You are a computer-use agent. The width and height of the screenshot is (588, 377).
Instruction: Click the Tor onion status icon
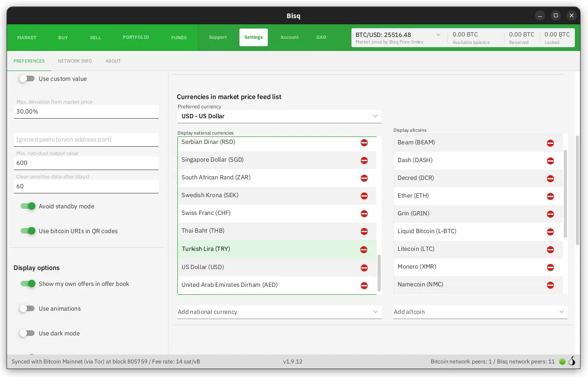tap(571, 361)
